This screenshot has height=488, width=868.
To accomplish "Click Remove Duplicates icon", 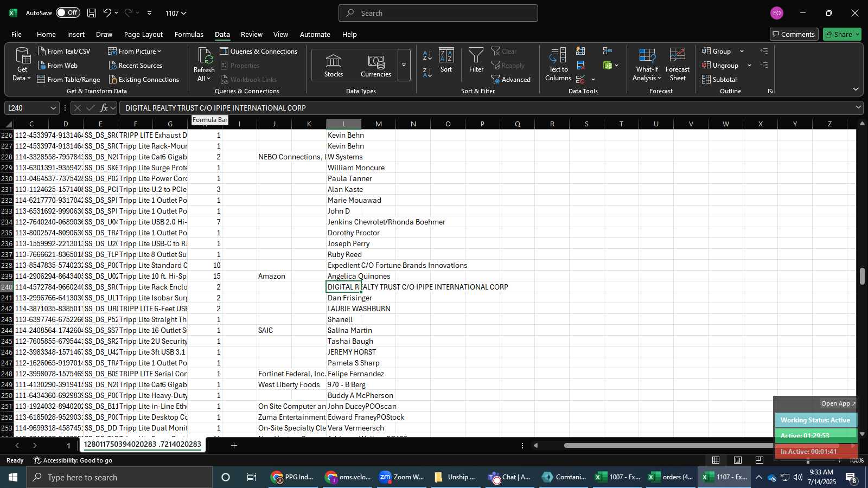I will [580, 65].
